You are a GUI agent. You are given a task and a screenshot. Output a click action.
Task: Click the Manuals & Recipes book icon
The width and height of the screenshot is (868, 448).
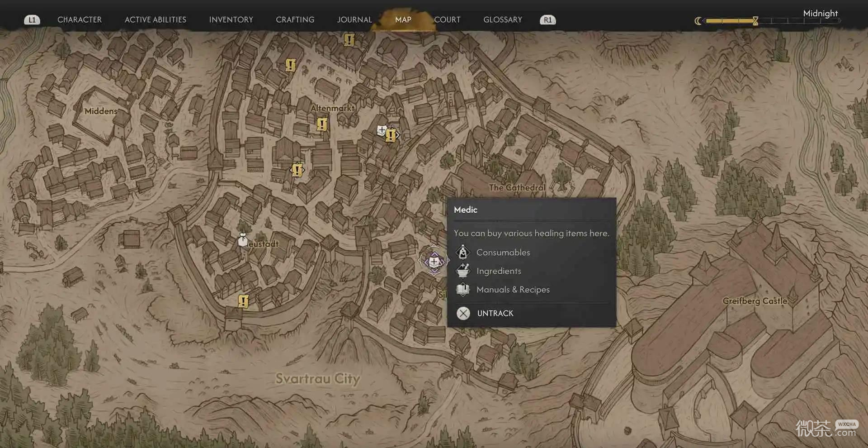463,289
